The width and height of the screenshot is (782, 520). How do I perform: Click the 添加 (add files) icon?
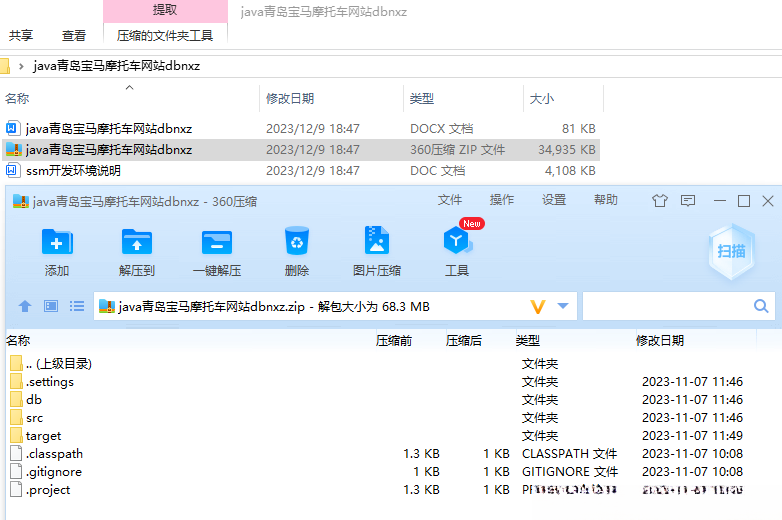[57, 242]
